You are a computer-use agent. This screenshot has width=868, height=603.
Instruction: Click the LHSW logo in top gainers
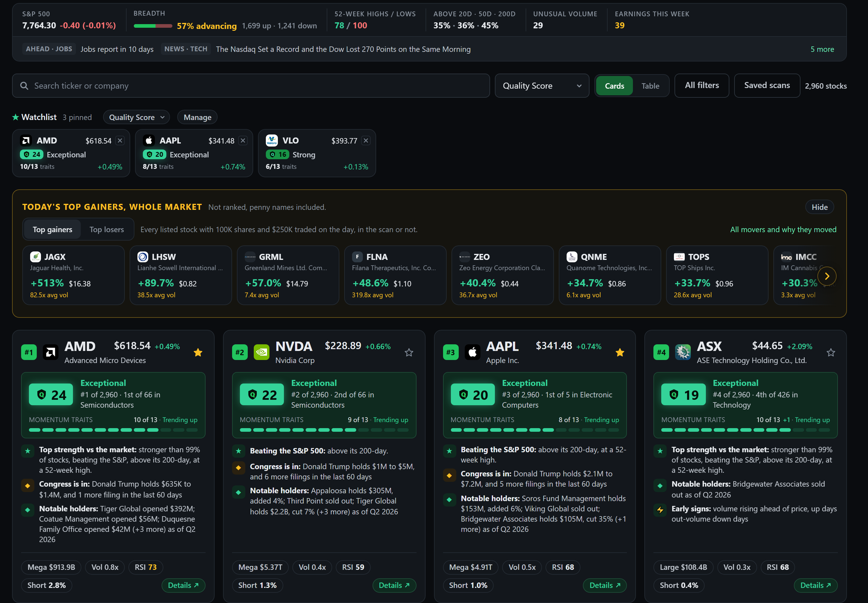click(x=143, y=257)
